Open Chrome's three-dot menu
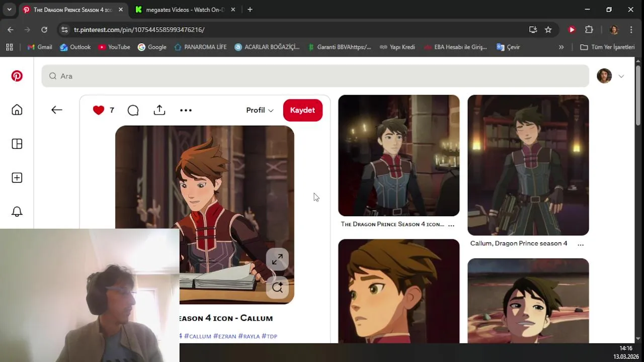 coord(631,30)
